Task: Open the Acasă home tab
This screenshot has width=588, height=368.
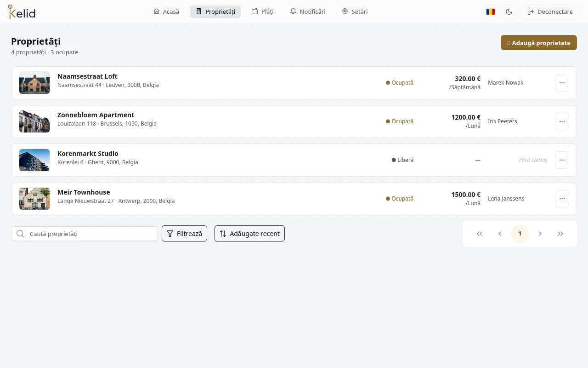Action: click(x=166, y=11)
